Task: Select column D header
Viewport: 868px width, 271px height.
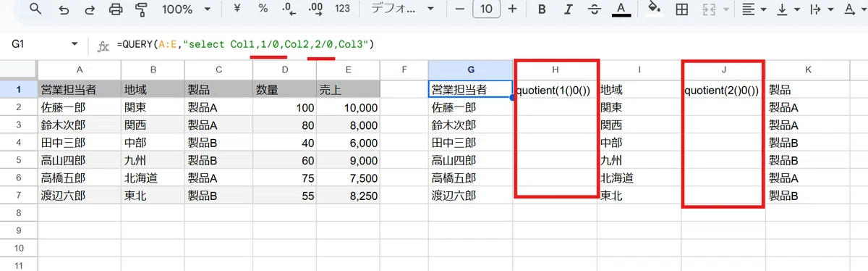Action: point(284,70)
